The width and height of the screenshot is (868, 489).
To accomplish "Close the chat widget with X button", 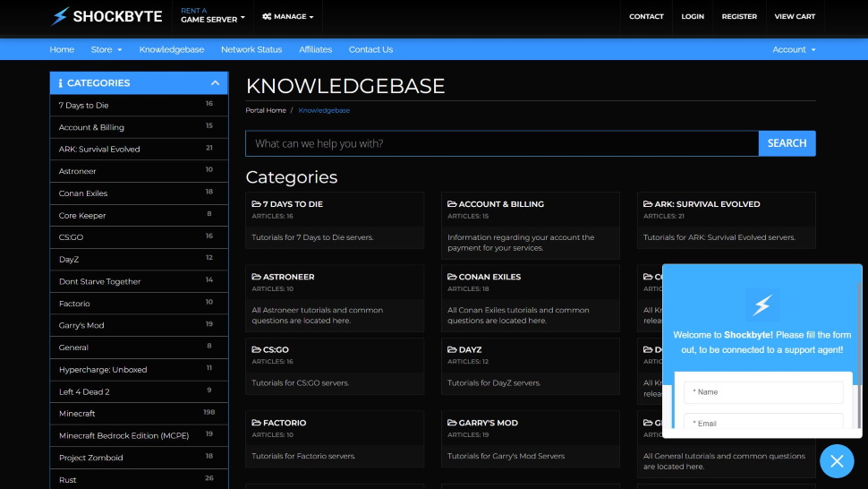I will 837,460.
